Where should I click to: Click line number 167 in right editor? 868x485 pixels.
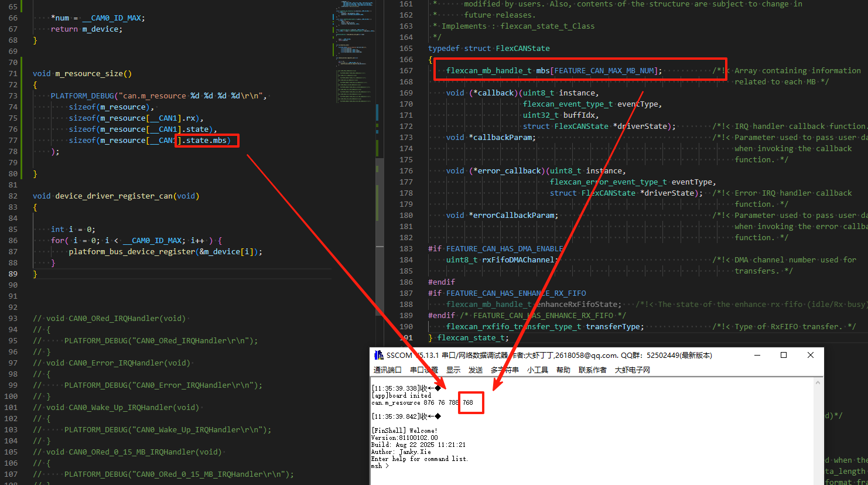coord(406,70)
